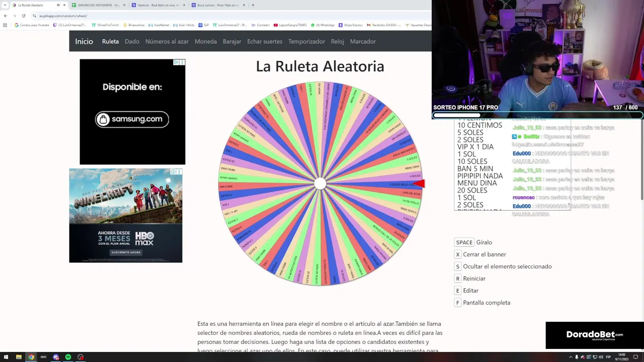Reload the current page
Viewport: 644px width, 362px height.
click(23, 16)
